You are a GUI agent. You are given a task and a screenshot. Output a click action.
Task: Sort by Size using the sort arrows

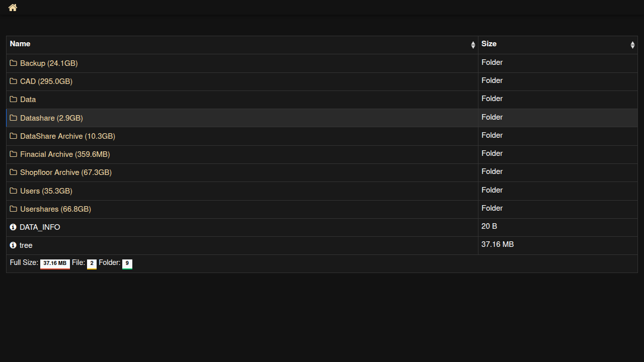632,45
